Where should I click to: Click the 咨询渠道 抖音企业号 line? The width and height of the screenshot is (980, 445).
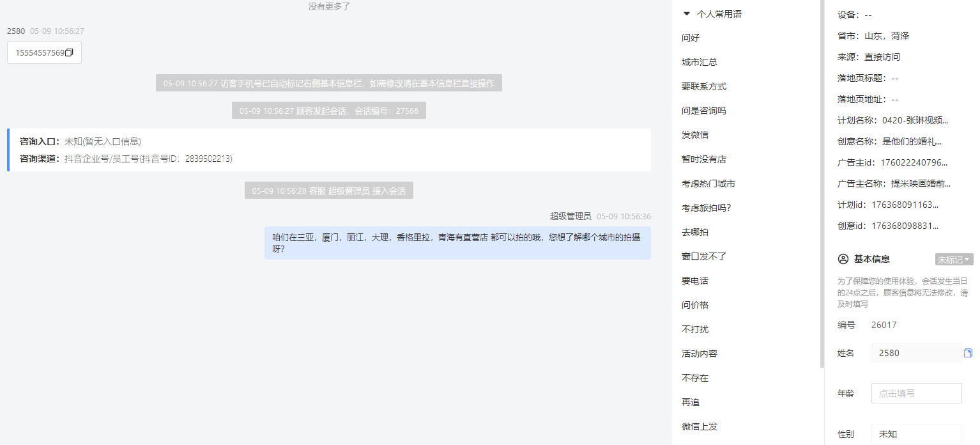(x=126, y=159)
